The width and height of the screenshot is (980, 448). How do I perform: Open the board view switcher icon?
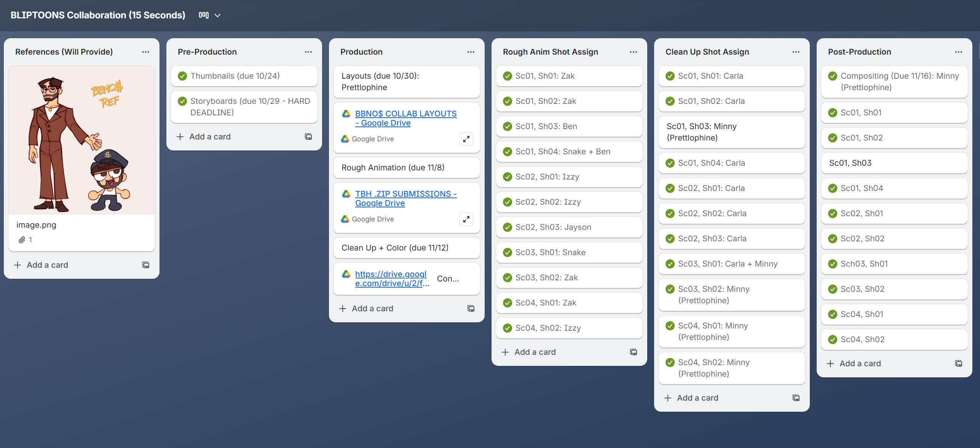pos(203,15)
